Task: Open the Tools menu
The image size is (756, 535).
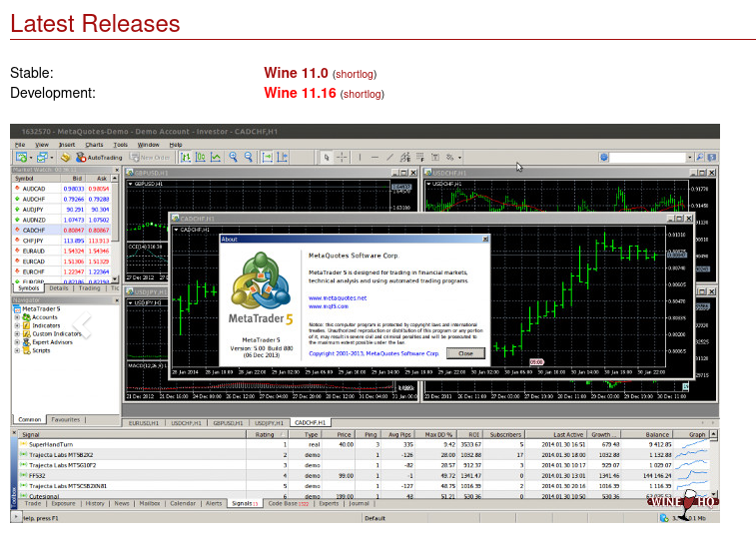Action: click(x=121, y=145)
